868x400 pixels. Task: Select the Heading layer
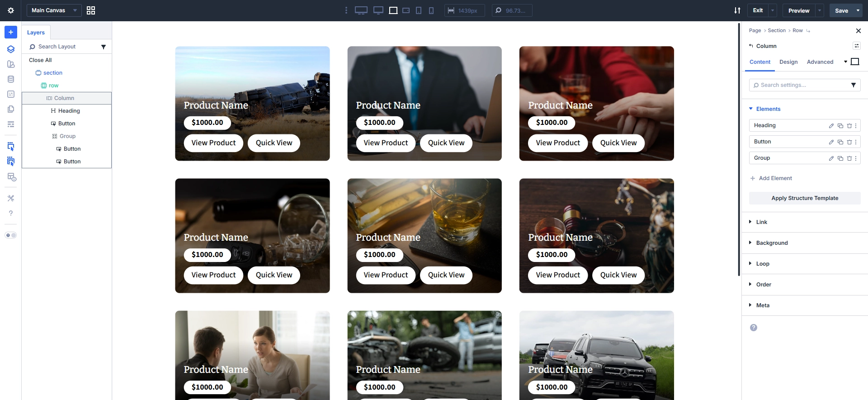tap(69, 111)
